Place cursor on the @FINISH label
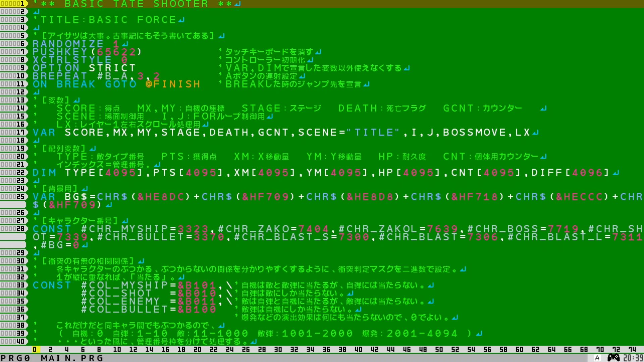The image size is (644, 362). tap(173, 84)
